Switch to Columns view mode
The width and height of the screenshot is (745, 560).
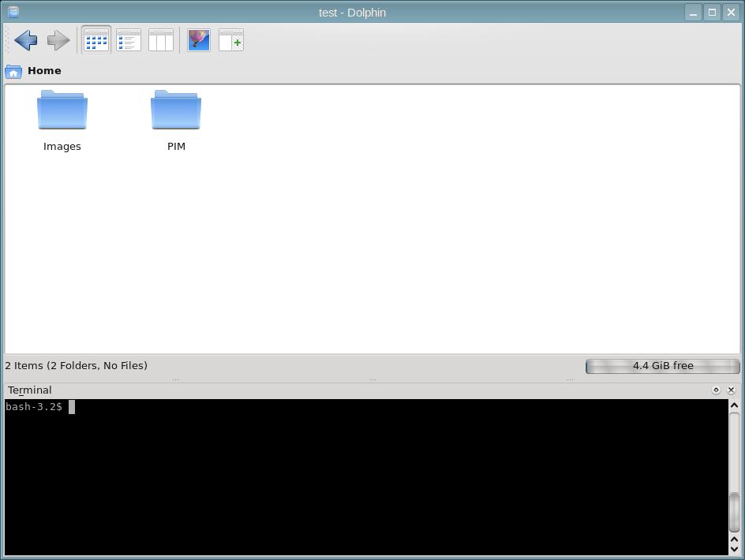(x=160, y=40)
